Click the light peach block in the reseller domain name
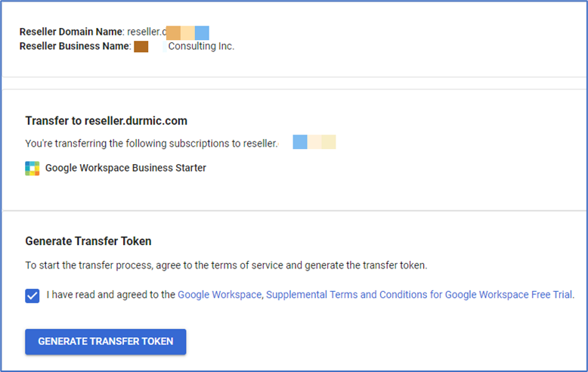 [x=188, y=33]
